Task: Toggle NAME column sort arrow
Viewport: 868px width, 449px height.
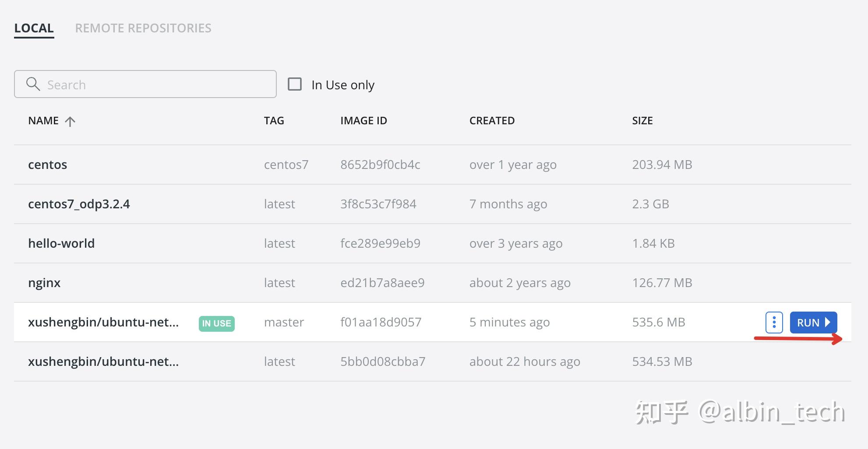Action: [x=70, y=121]
